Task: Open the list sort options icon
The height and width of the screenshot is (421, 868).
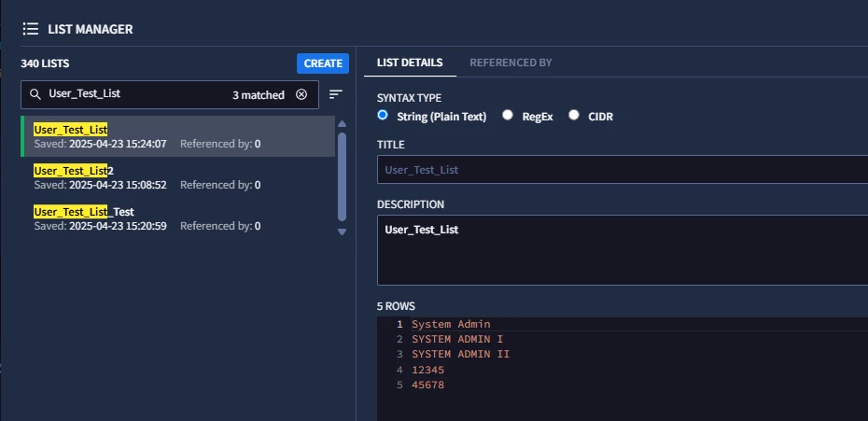Action: pos(335,94)
